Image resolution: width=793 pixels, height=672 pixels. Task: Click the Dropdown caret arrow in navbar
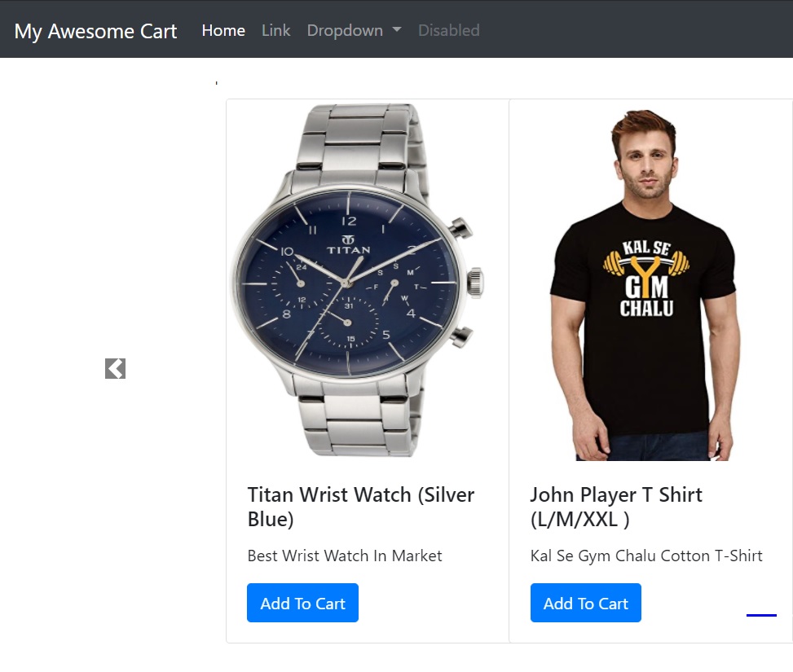click(x=397, y=30)
